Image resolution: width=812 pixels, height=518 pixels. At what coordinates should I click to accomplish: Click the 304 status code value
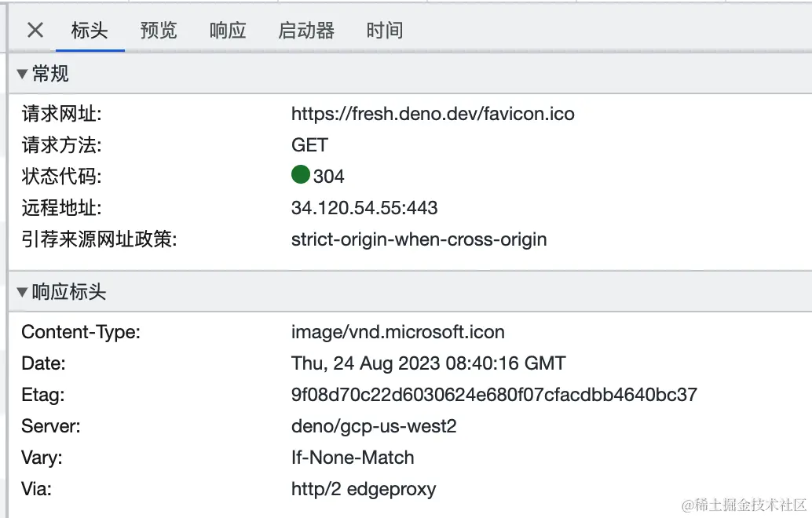point(328,177)
